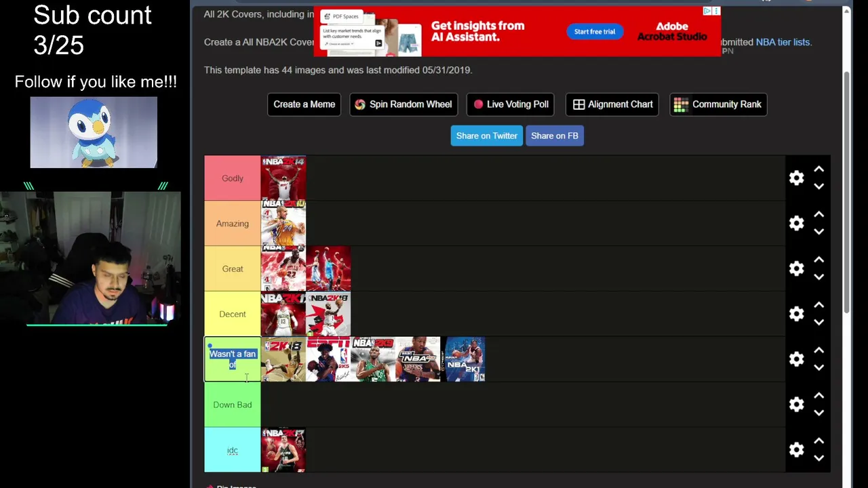Select the Sixers jersey NBA 2K cover
The height and width of the screenshot is (488, 868).
(418, 359)
